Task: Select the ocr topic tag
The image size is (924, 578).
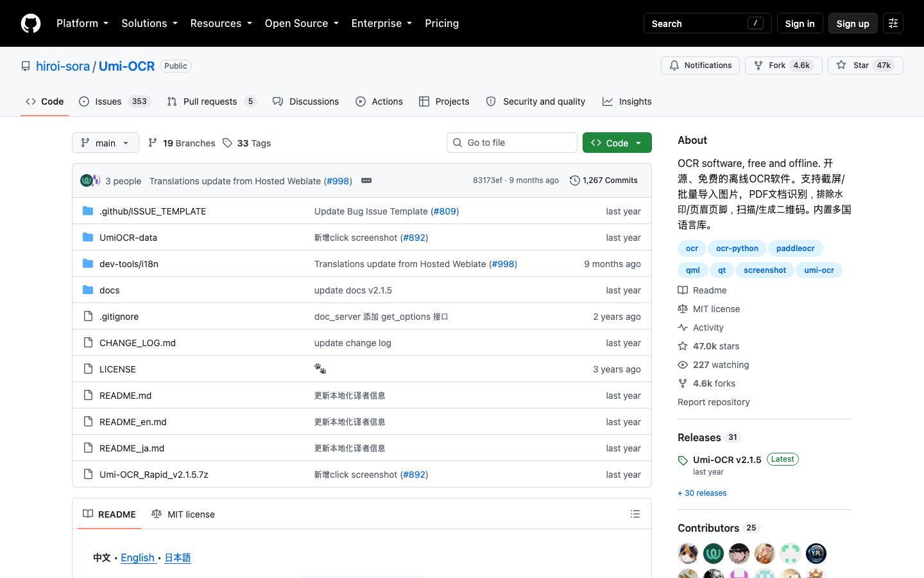Action: (x=692, y=249)
